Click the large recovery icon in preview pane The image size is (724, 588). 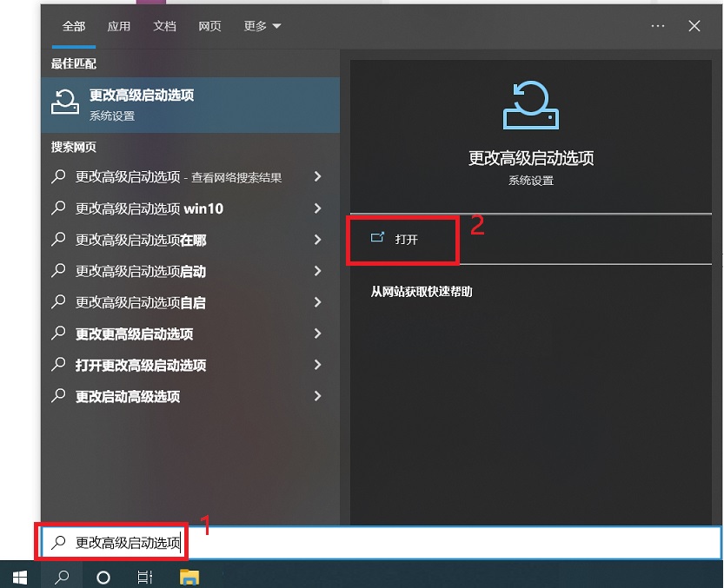pyautogui.click(x=531, y=105)
